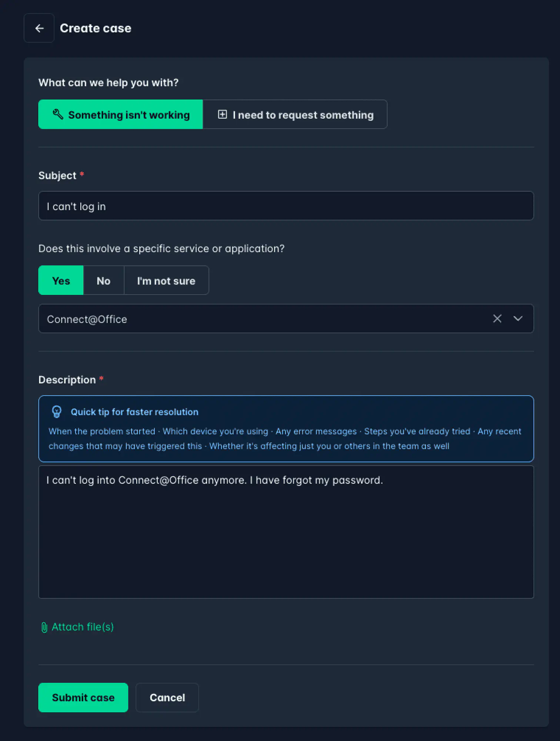The image size is (560, 741).
Task: Switch to I need to request something
Action: pos(294,115)
